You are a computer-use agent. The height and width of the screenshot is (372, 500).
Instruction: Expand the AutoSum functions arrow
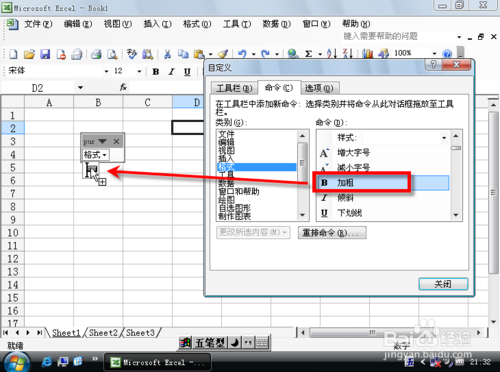point(320,54)
